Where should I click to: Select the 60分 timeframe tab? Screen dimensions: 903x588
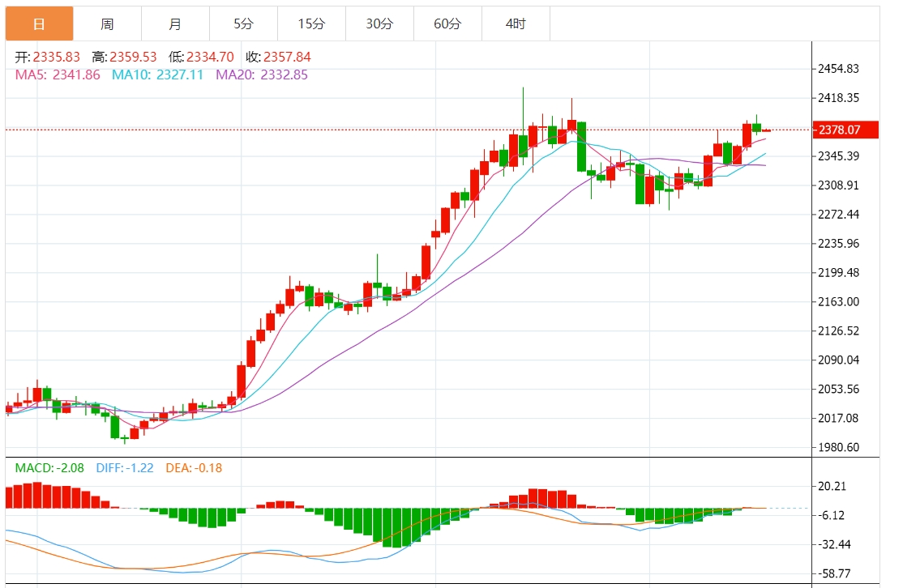447,23
